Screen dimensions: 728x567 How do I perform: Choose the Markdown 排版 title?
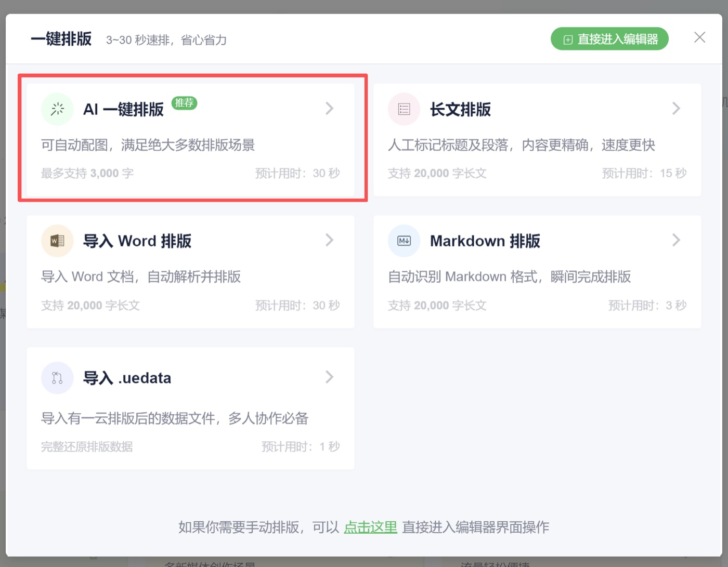(485, 241)
